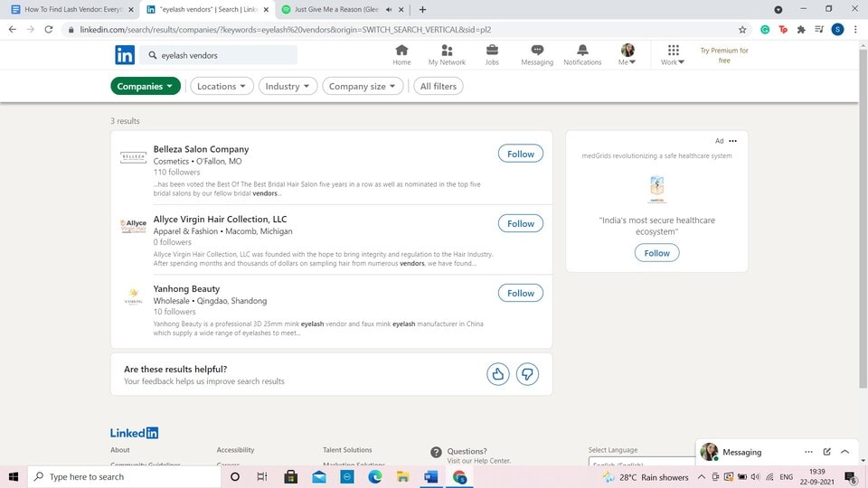Follow Allyce Virgin Hair Collection, LLC
The width and height of the screenshot is (868, 488).
(x=521, y=223)
